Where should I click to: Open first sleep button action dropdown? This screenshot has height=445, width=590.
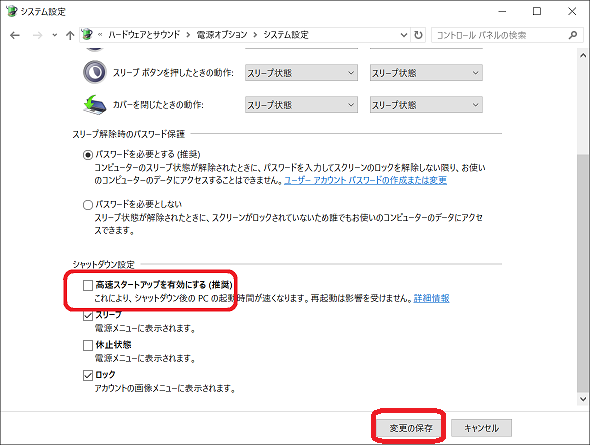pos(301,73)
